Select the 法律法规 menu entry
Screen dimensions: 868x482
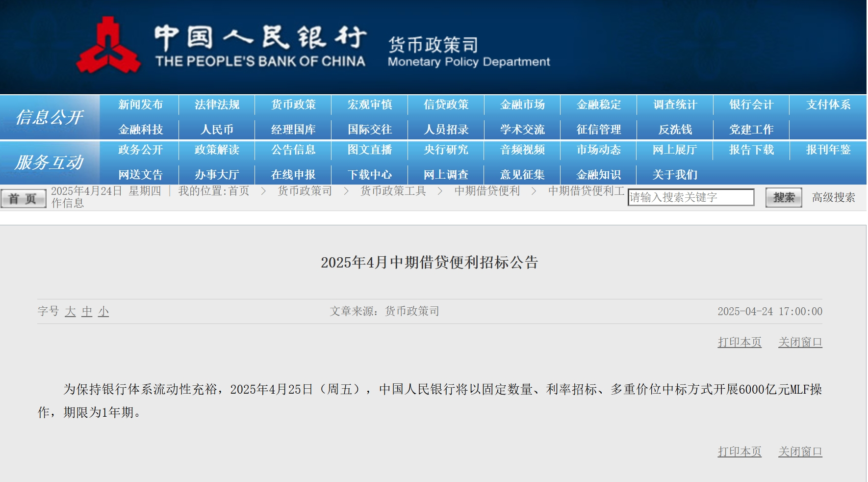[x=217, y=105]
